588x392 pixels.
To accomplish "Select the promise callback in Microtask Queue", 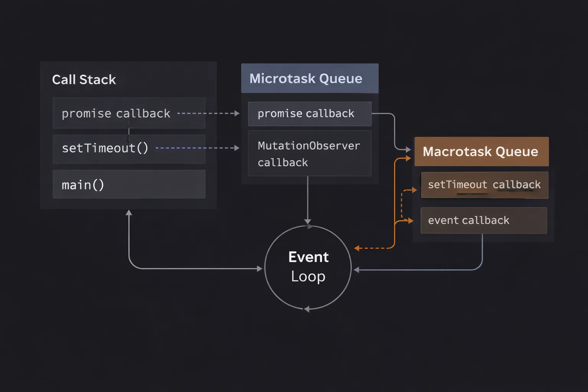I will click(x=309, y=114).
